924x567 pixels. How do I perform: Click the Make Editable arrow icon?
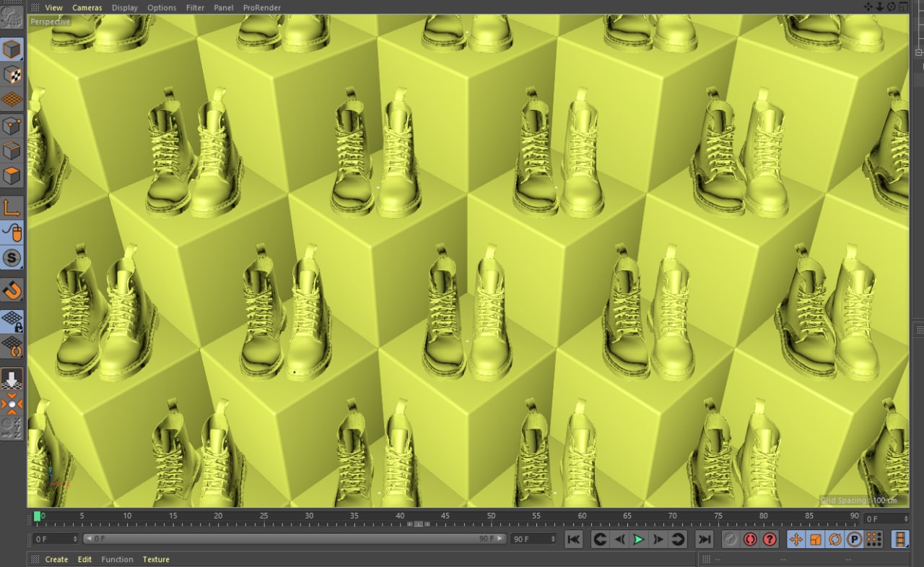(12, 379)
